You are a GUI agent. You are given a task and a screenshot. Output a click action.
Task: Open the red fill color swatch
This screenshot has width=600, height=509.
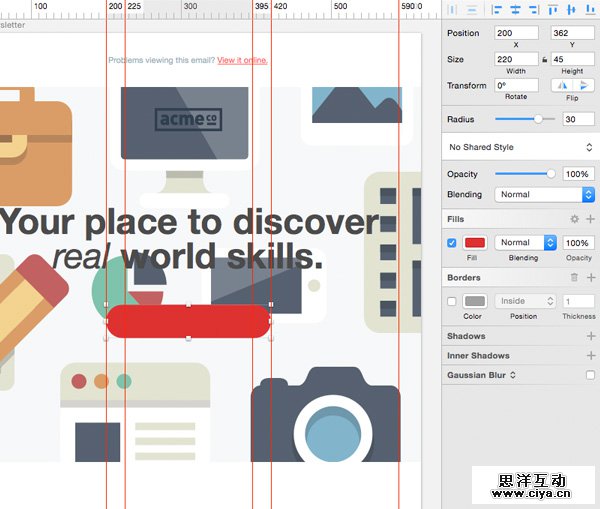pos(474,243)
